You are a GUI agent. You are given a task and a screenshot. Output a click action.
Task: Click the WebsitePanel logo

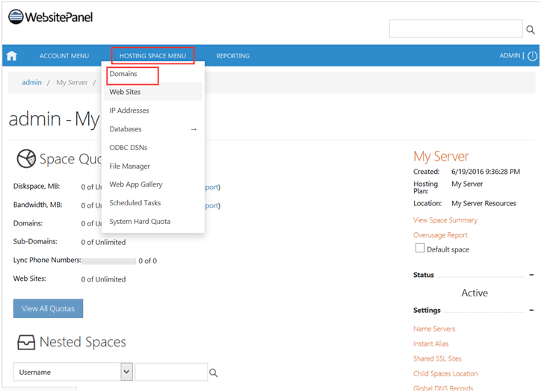pyautogui.click(x=50, y=17)
